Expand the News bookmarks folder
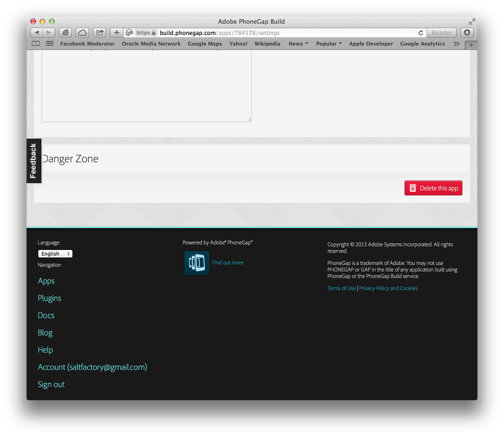The width and height of the screenshot is (504, 437). [298, 44]
